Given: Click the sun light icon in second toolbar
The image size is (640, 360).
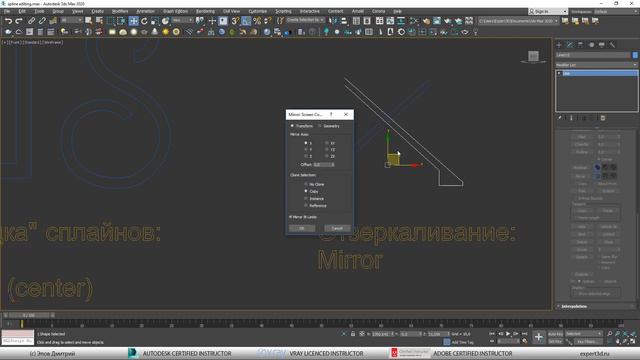Looking at the screenshot, I should pos(165,32).
